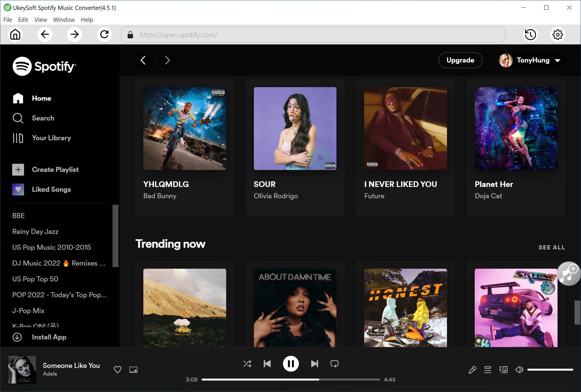Open the play queue icon
Image resolution: width=581 pixels, height=392 pixels.
pyautogui.click(x=488, y=370)
